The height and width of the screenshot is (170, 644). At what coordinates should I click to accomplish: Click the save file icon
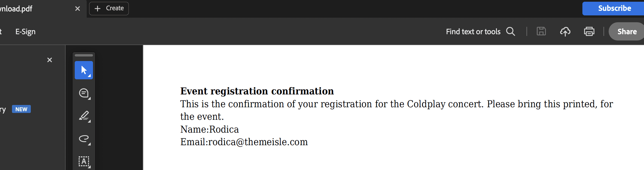click(541, 31)
